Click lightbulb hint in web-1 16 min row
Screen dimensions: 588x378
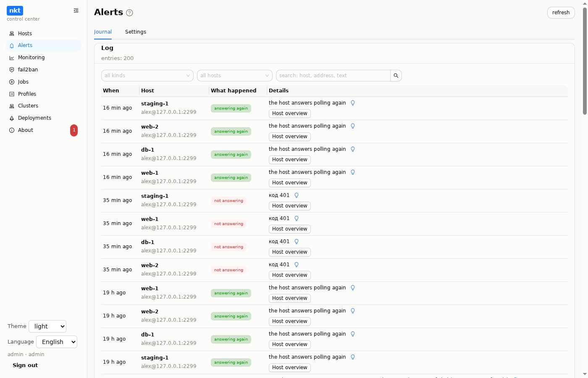point(353,172)
